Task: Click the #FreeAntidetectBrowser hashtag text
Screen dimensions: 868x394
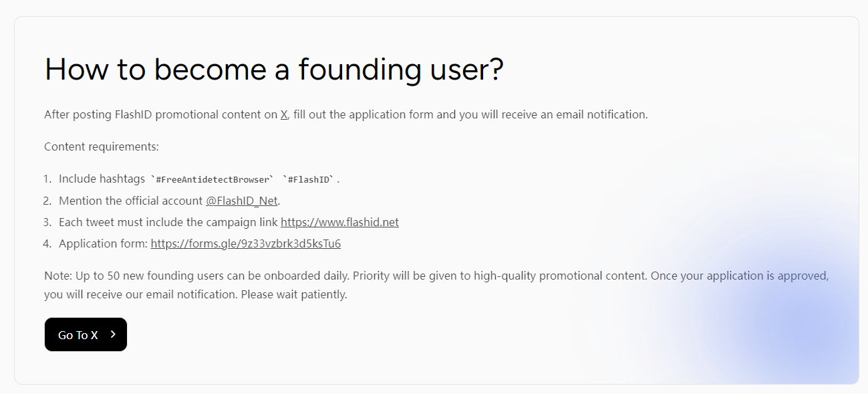Action: point(214,179)
